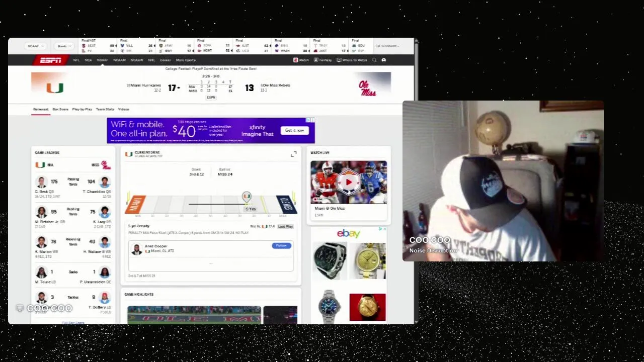Open the Full Box Score link
This screenshot has width=644, height=362.
(x=73, y=323)
